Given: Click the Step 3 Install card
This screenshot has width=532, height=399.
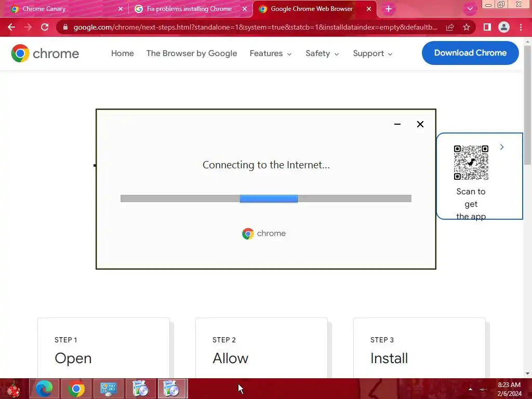Looking at the screenshot, I should pyautogui.click(x=419, y=348).
